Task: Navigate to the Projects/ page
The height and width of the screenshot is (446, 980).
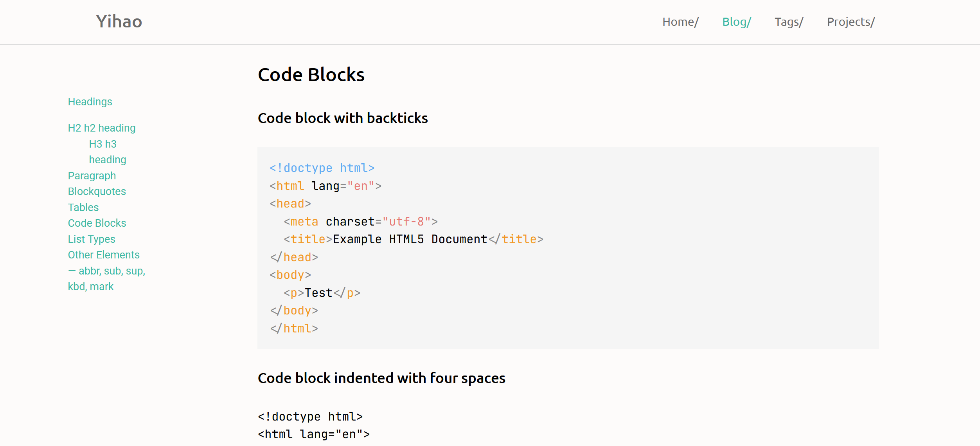Action: point(851,22)
